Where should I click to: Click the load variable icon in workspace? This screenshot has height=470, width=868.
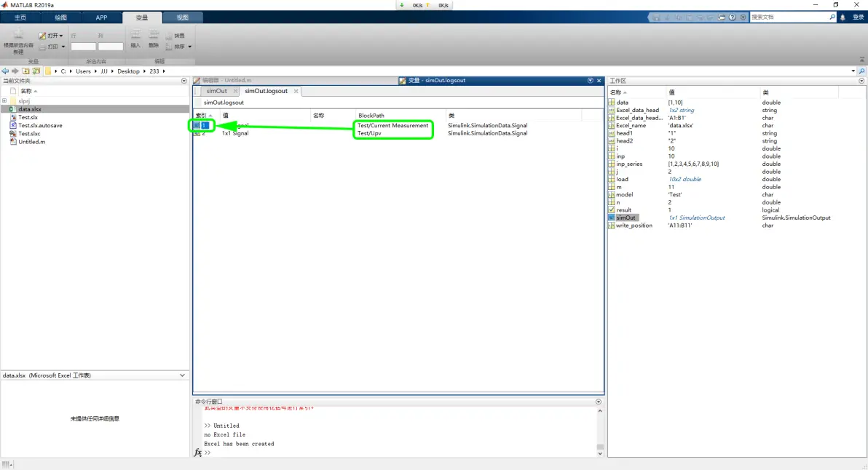(612, 179)
